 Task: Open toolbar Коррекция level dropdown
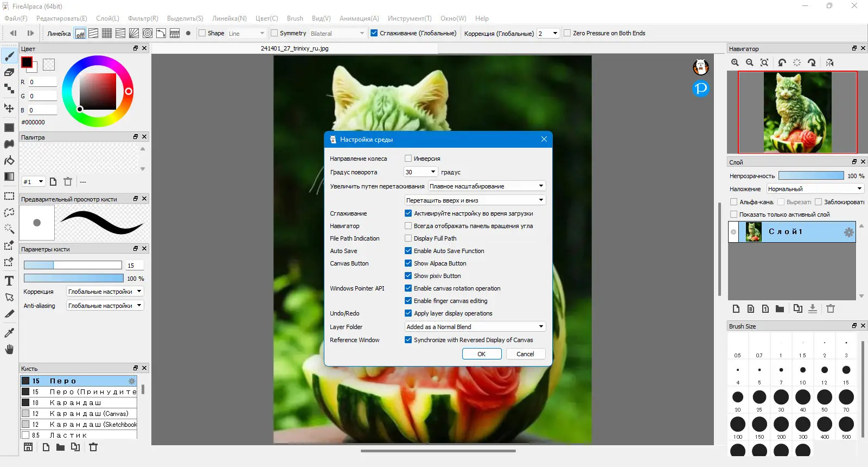click(x=548, y=33)
